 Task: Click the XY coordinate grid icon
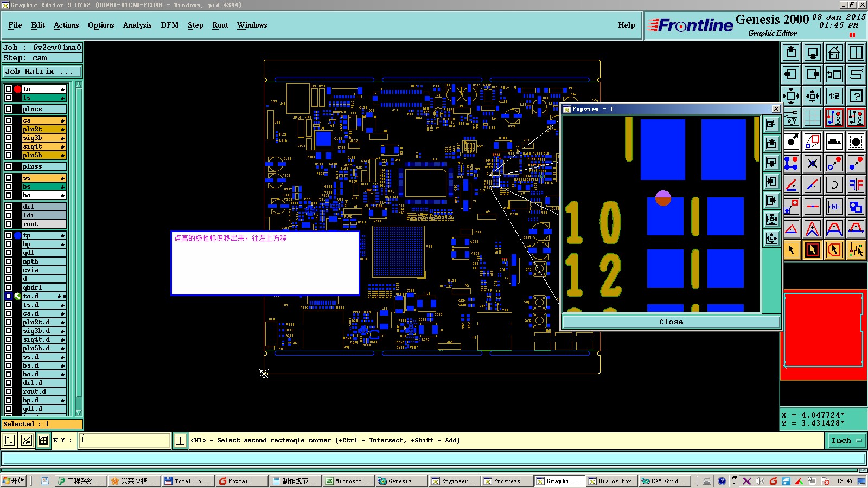click(x=856, y=53)
